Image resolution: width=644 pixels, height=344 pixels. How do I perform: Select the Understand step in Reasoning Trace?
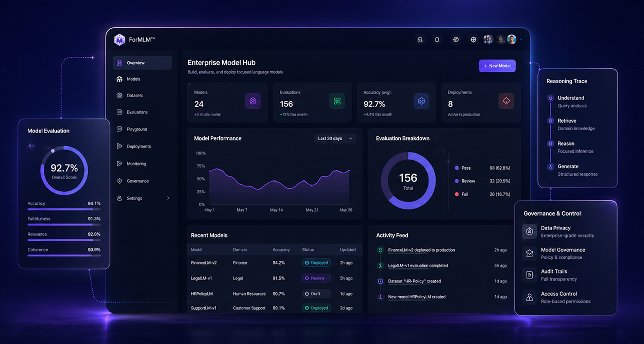[570, 98]
